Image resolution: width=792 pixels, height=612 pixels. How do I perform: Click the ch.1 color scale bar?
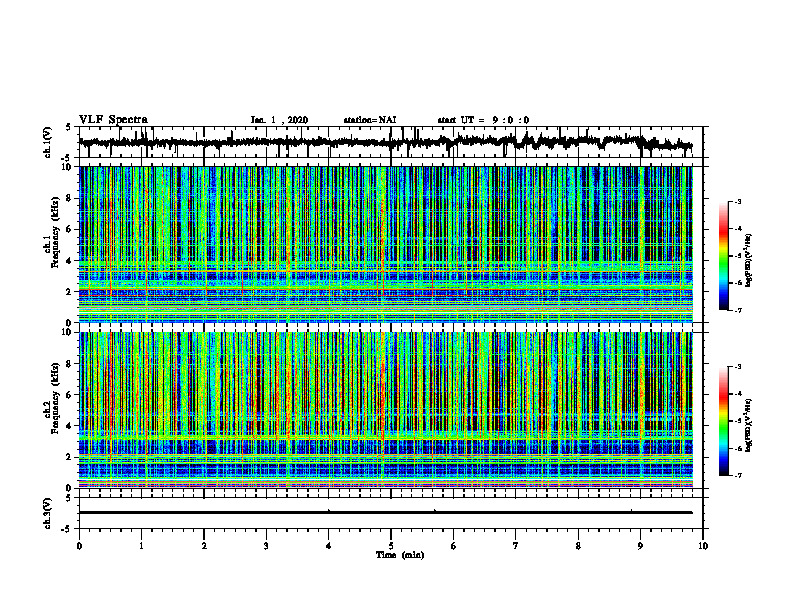(x=724, y=256)
